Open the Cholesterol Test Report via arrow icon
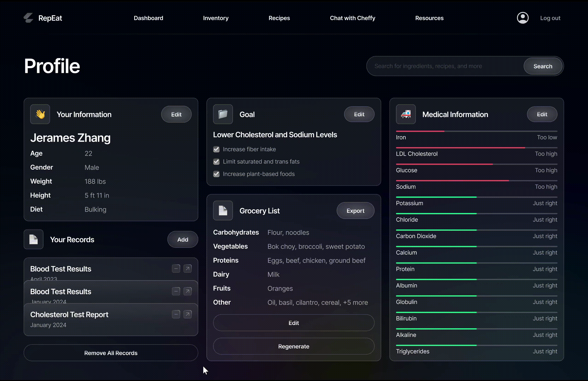The width and height of the screenshot is (588, 381). point(187,314)
